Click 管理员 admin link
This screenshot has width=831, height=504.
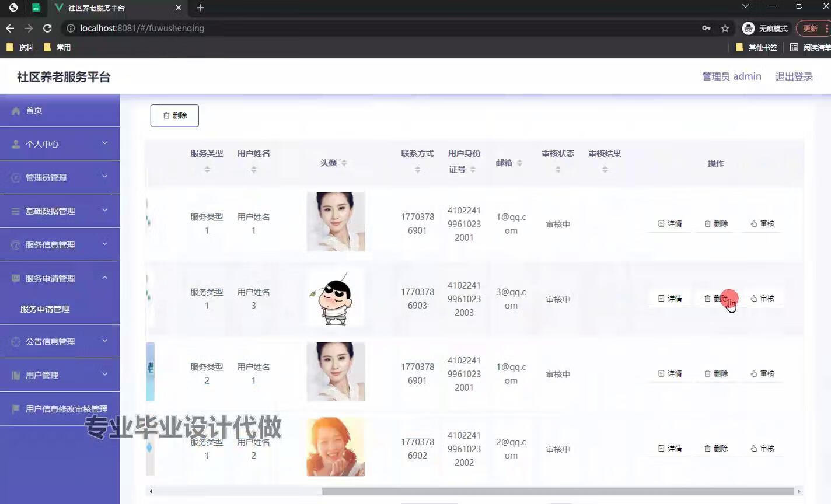(731, 76)
